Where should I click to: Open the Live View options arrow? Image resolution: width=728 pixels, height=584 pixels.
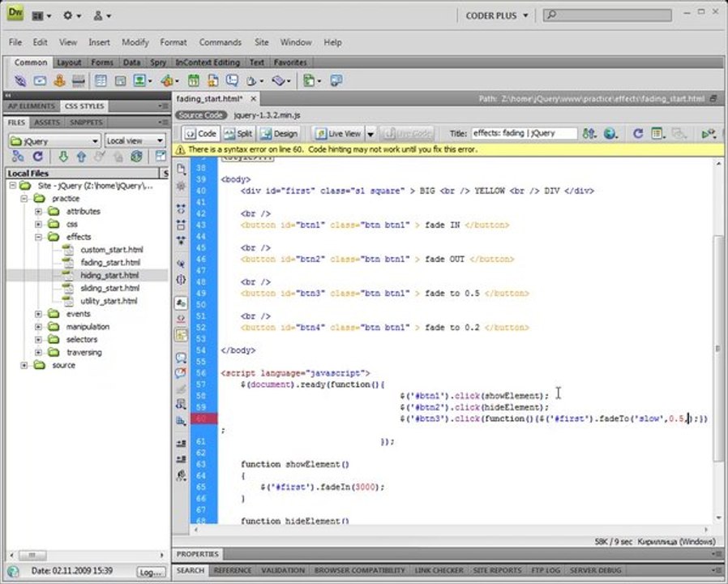pos(370,135)
